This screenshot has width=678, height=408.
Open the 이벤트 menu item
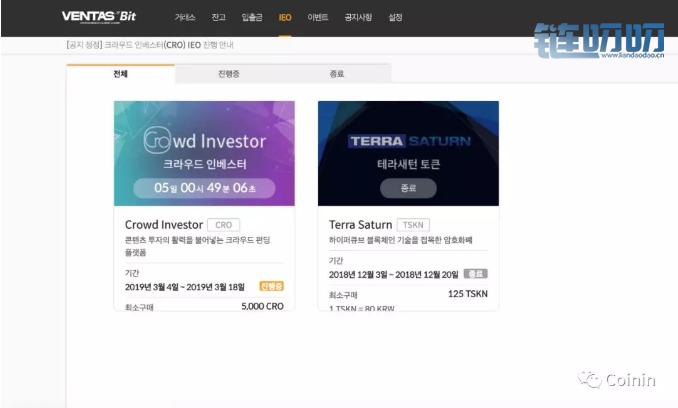point(317,17)
